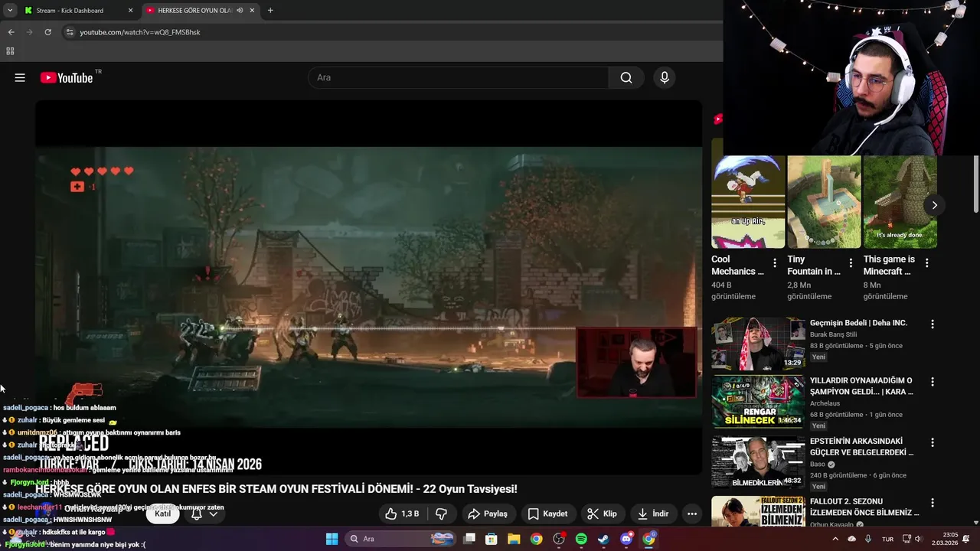Dislike the video
The width and height of the screenshot is (980, 551).
click(x=441, y=514)
